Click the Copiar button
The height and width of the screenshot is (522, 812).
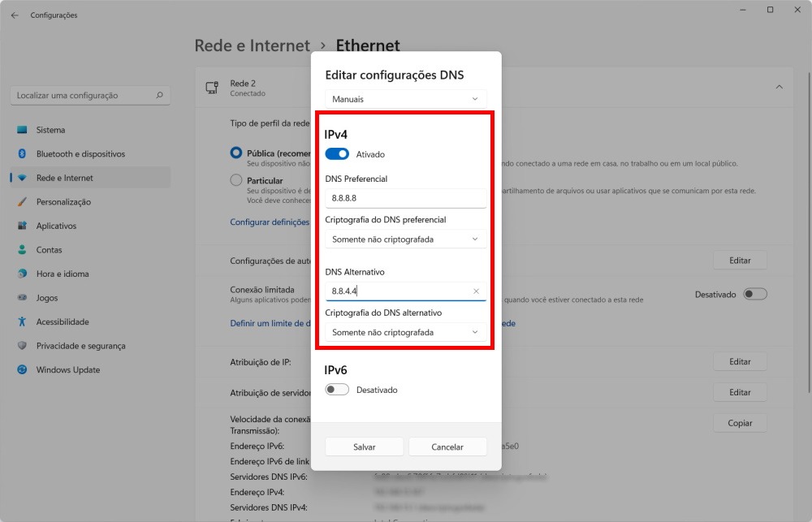coord(740,423)
